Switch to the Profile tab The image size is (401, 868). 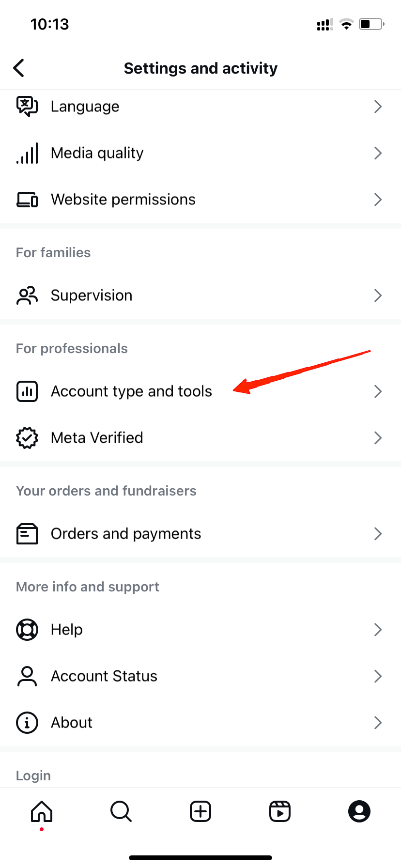tap(359, 811)
